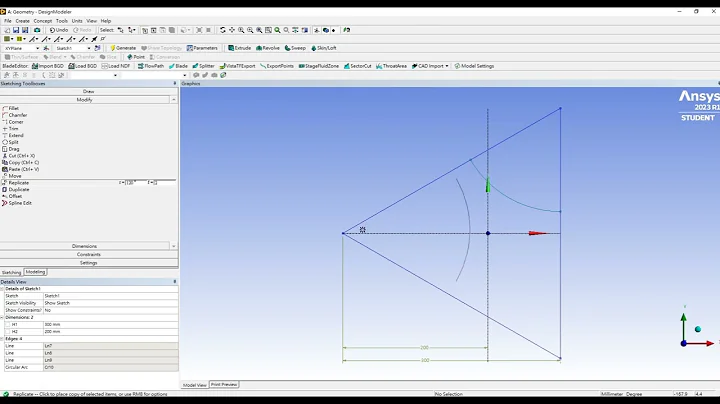Collapse the Edges: 4 group
This screenshot has height=404, width=720.
[2, 339]
